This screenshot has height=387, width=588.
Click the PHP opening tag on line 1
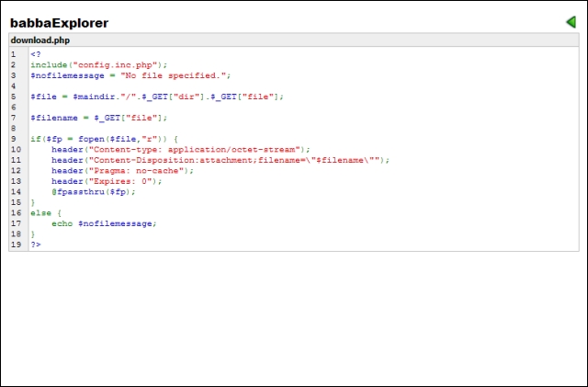tap(35, 54)
